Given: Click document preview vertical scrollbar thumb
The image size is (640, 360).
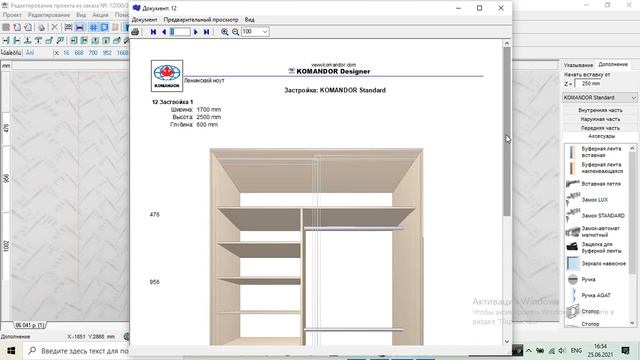Looking at the screenshot, I should click(x=507, y=131).
